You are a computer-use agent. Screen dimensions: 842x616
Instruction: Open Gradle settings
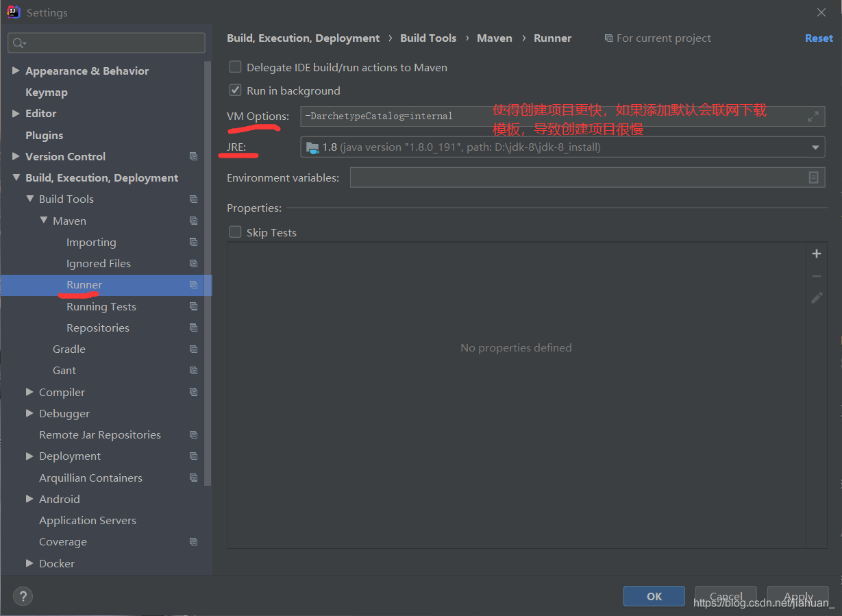coord(69,349)
